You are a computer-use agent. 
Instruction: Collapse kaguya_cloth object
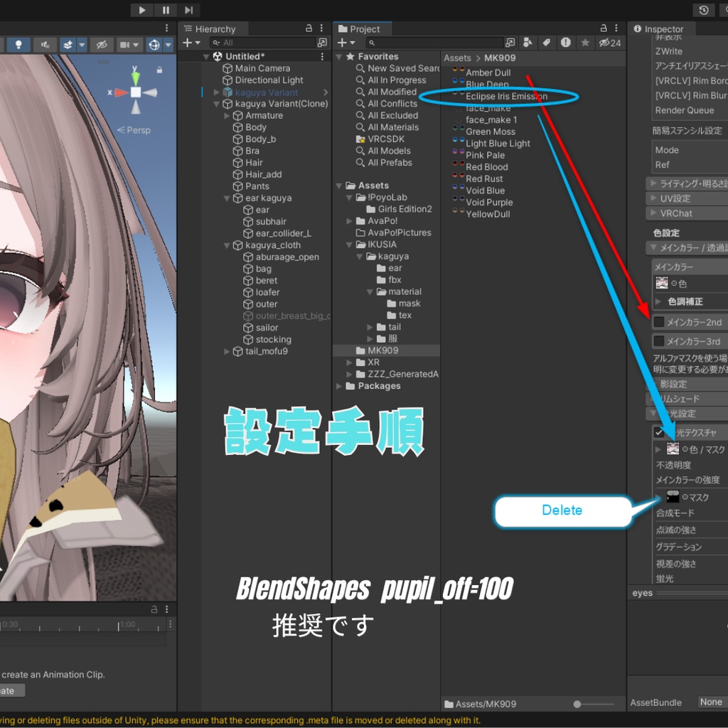(227, 245)
